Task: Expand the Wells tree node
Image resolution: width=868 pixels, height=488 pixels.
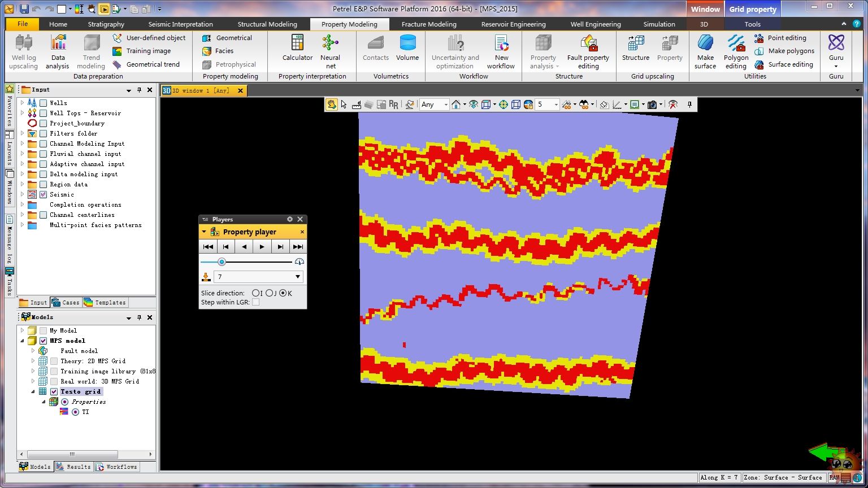Action: point(22,103)
